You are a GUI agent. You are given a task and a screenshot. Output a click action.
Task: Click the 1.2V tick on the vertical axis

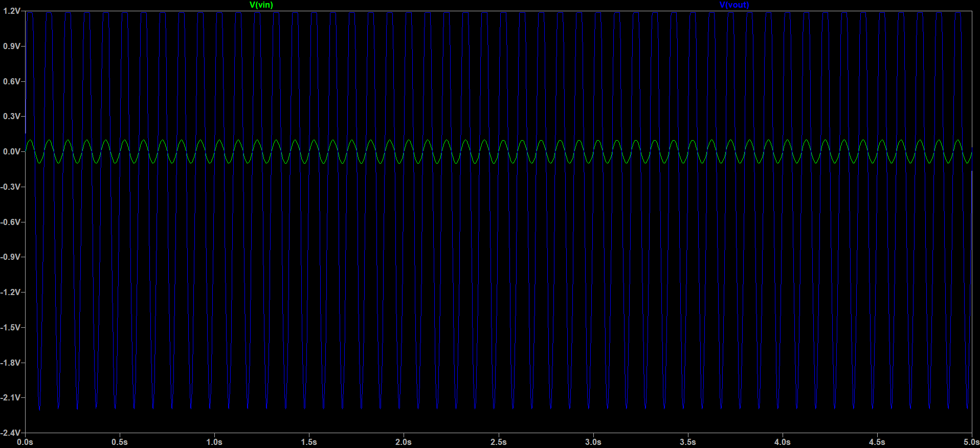point(12,11)
